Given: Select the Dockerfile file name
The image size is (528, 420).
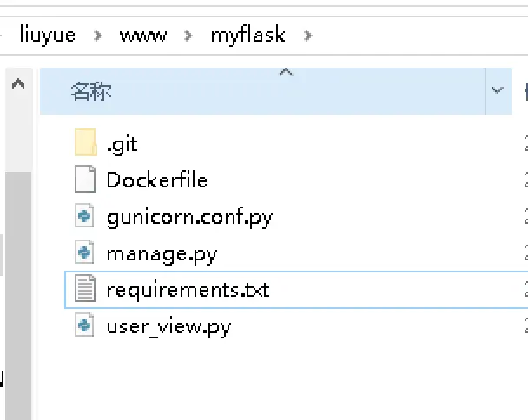Looking at the screenshot, I should (x=156, y=180).
